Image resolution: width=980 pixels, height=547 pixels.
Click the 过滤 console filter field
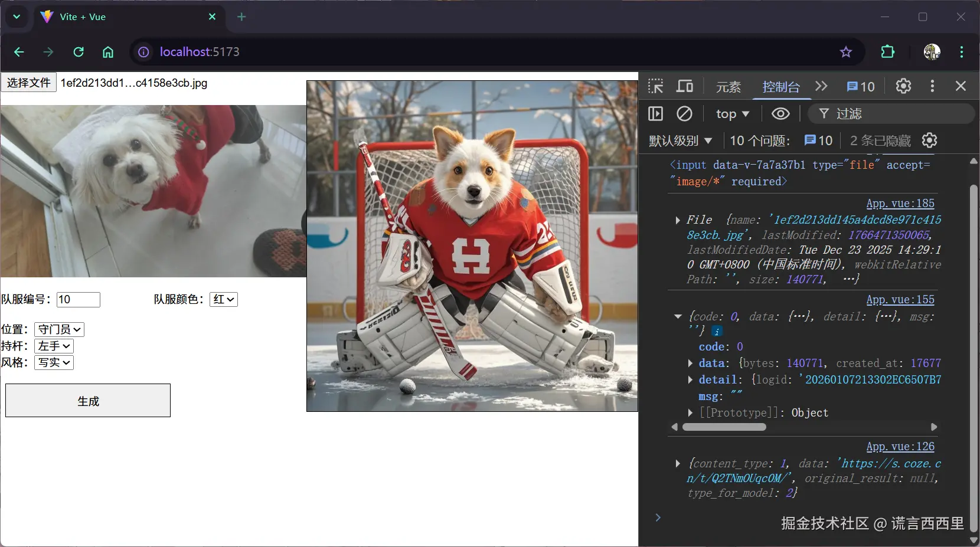(x=891, y=113)
